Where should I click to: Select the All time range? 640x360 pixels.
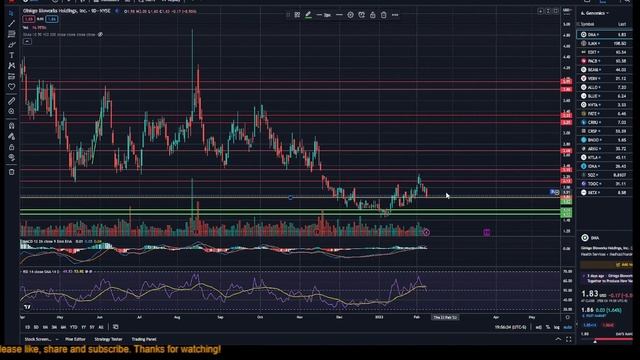[101, 327]
